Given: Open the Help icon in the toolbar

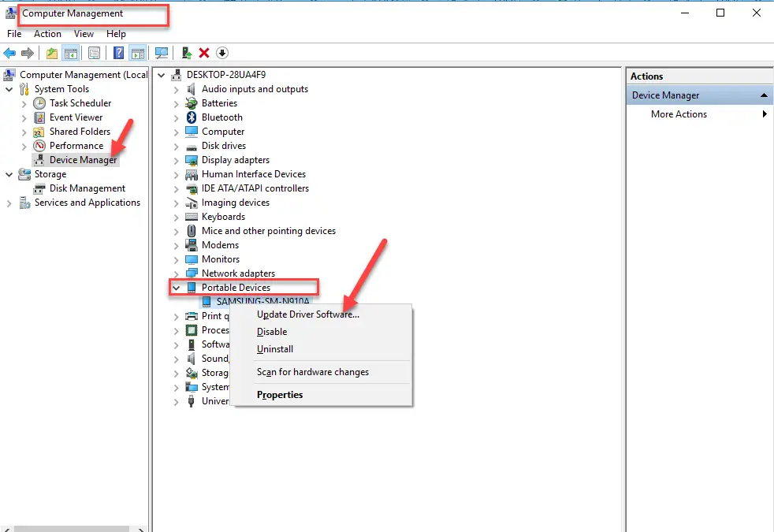Looking at the screenshot, I should 118,53.
